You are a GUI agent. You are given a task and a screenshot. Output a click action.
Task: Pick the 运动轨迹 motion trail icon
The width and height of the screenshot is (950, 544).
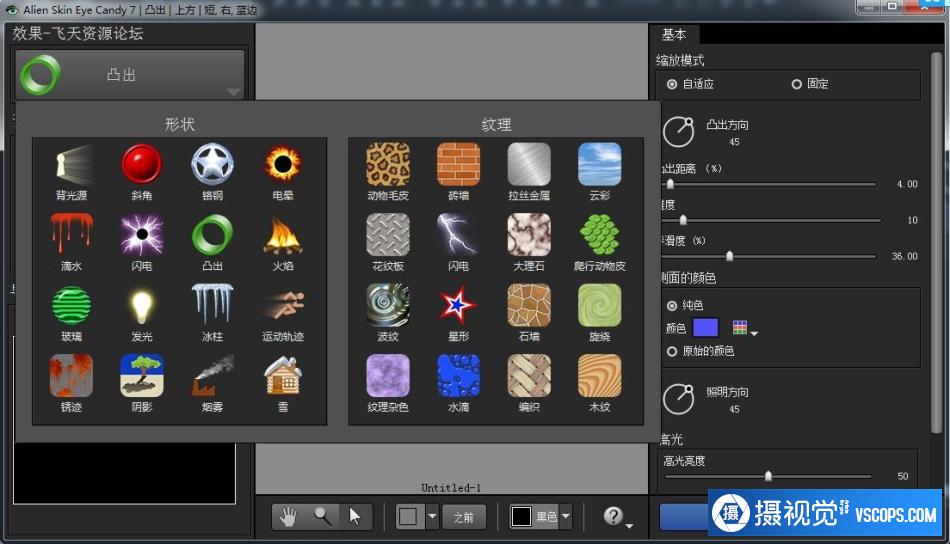(282, 305)
